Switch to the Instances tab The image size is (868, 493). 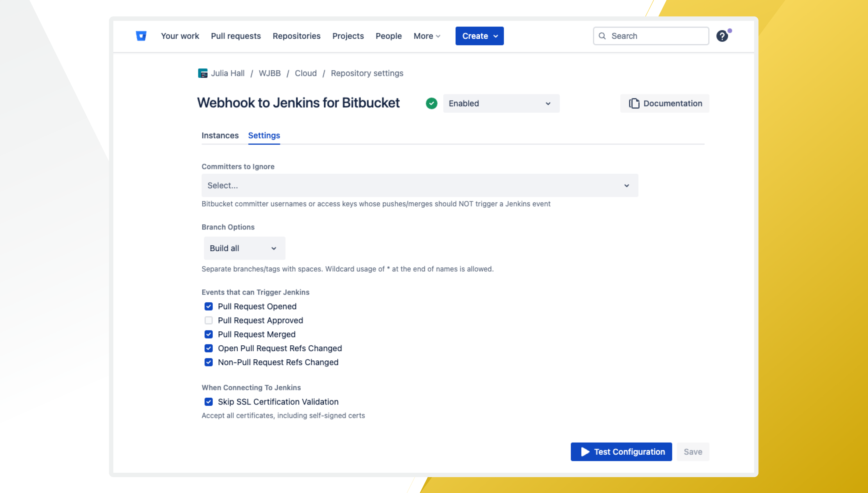[x=220, y=136]
